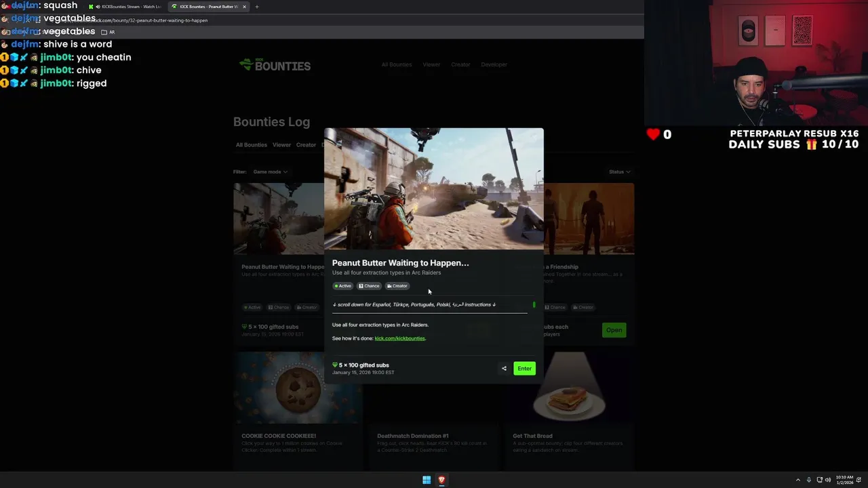Close the KICK Bounties browser tab
Screen dimensions: 868x488
coord(244,7)
